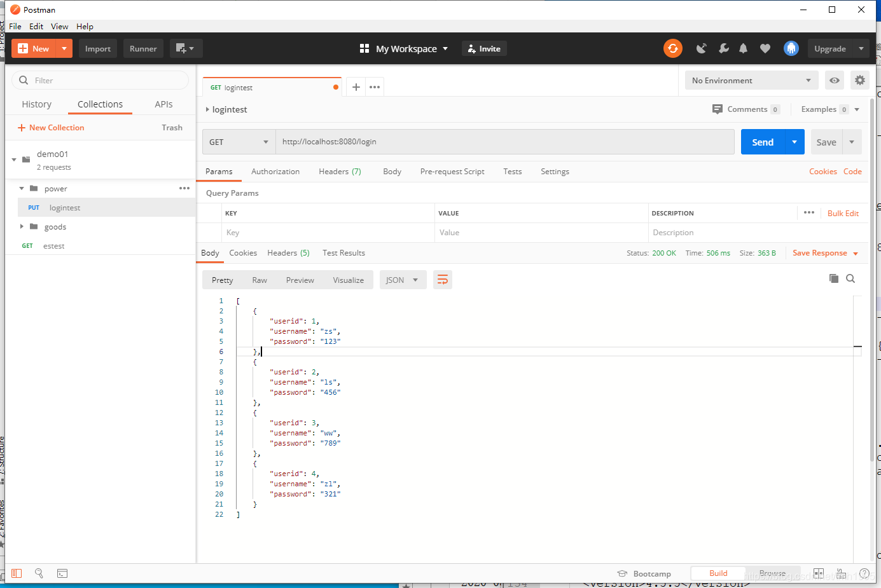The height and width of the screenshot is (588, 881).
Task: Expand the logintest request description arrow
Action: [207, 109]
